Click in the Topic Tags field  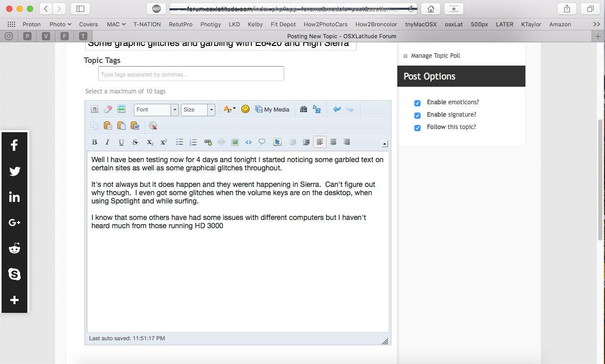coord(191,74)
